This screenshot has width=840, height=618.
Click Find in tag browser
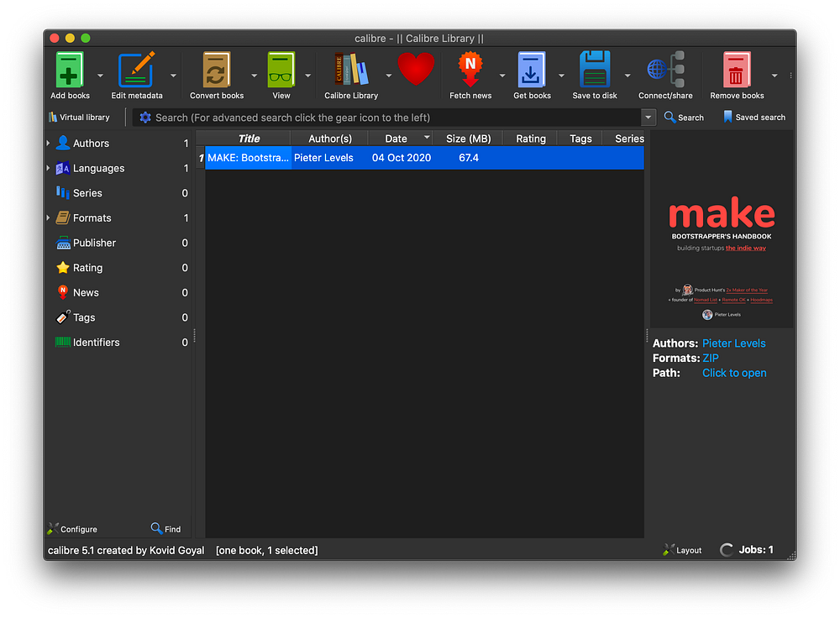click(x=165, y=529)
